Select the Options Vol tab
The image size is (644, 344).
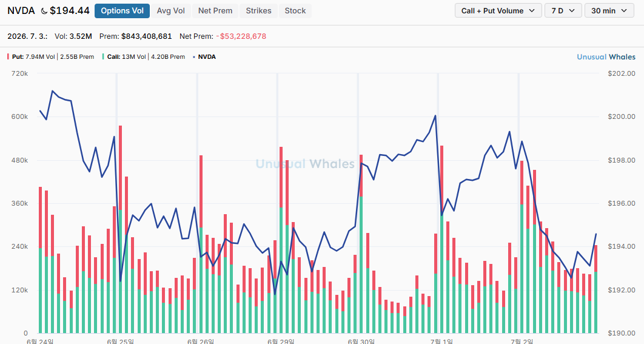tap(122, 11)
